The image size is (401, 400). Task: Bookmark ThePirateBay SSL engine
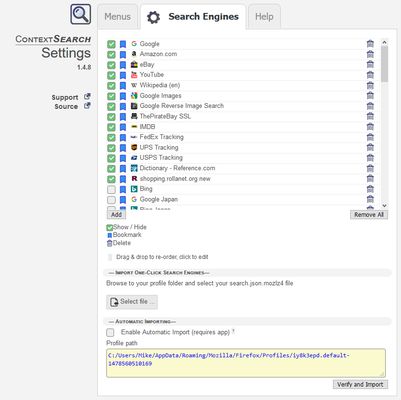(x=123, y=117)
